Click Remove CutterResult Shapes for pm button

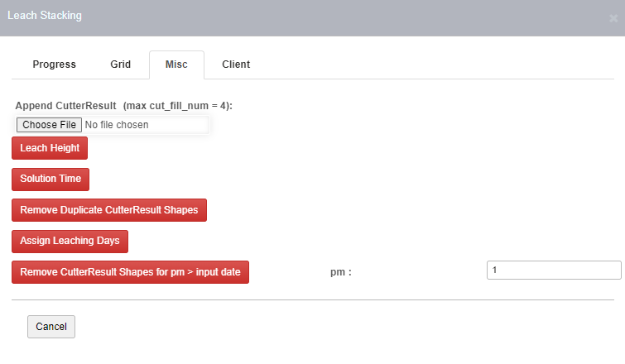tap(131, 271)
